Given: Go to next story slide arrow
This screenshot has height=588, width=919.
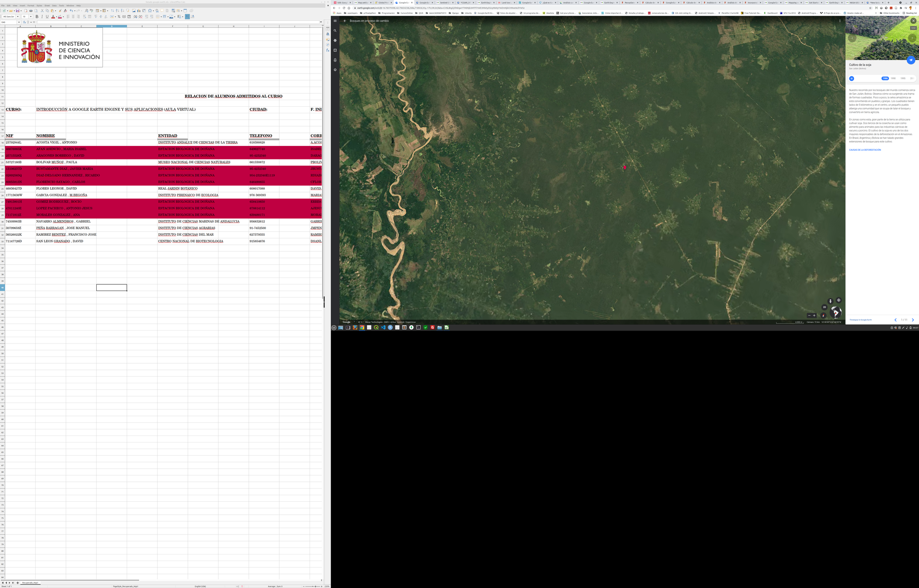Looking at the screenshot, I should (x=912, y=320).
